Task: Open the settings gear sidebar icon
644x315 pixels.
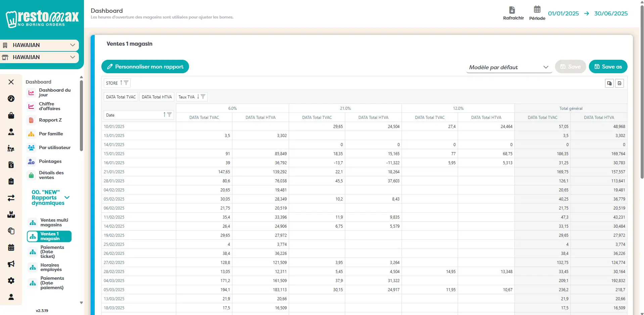Action: click(x=11, y=280)
